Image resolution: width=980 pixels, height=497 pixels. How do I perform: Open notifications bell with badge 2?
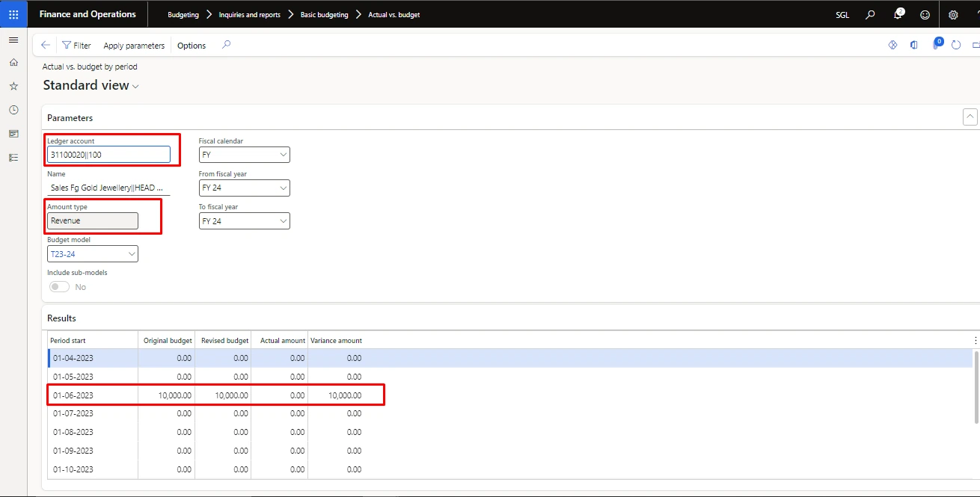pyautogui.click(x=898, y=14)
